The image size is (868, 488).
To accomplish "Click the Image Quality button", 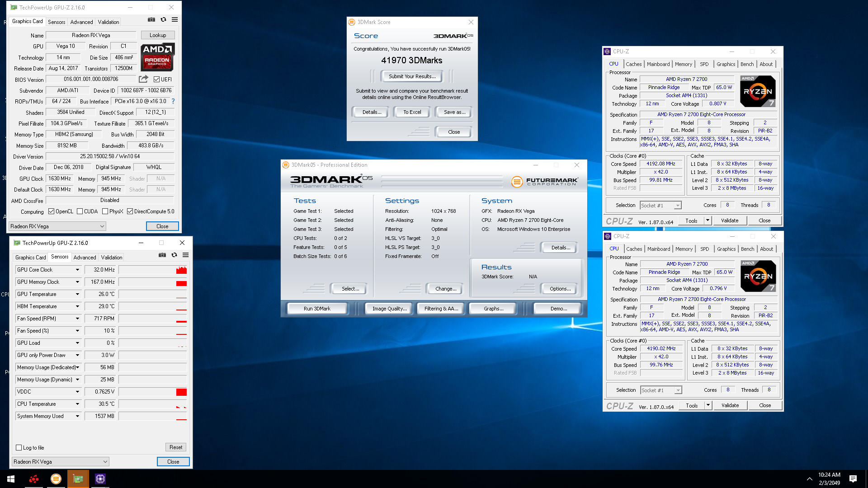I will click(389, 309).
